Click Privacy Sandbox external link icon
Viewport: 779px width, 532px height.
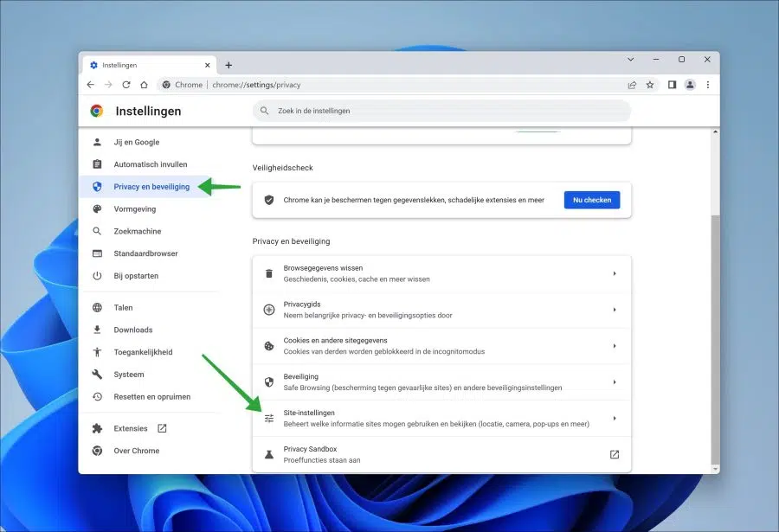(x=615, y=454)
